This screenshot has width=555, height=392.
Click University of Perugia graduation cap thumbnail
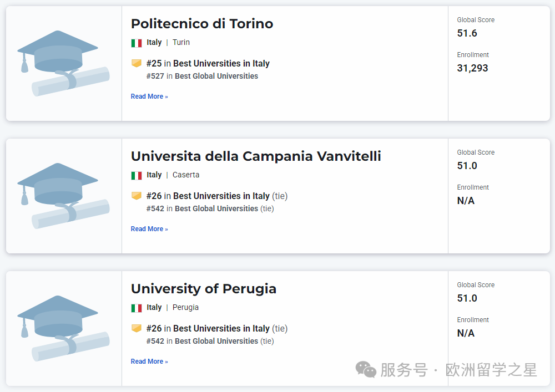point(63,328)
